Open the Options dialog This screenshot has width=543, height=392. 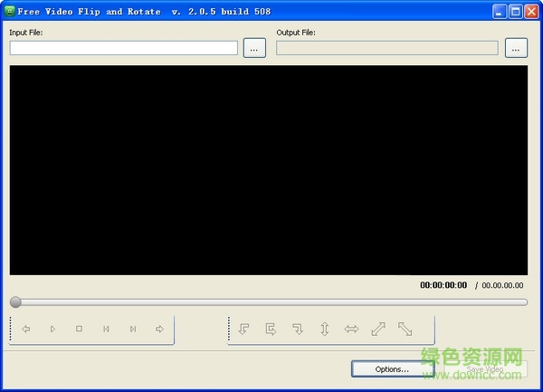(392, 369)
